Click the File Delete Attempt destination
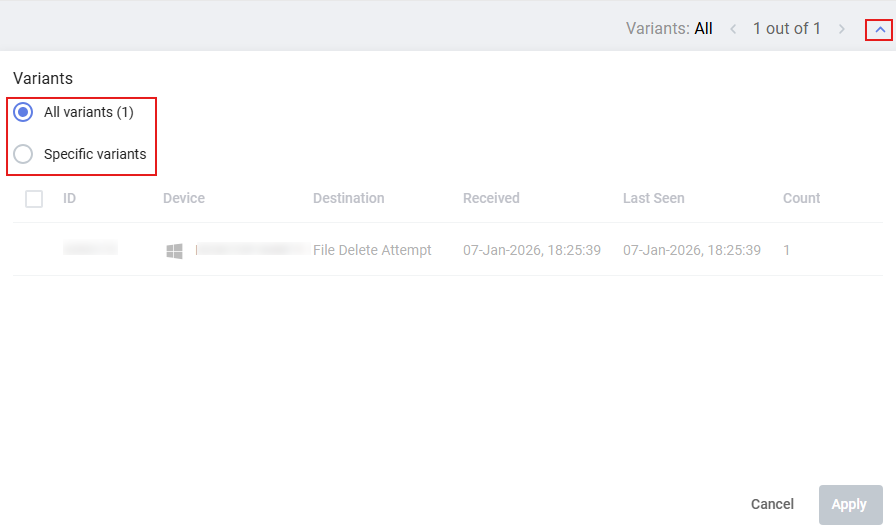The image size is (896, 532). pos(372,250)
